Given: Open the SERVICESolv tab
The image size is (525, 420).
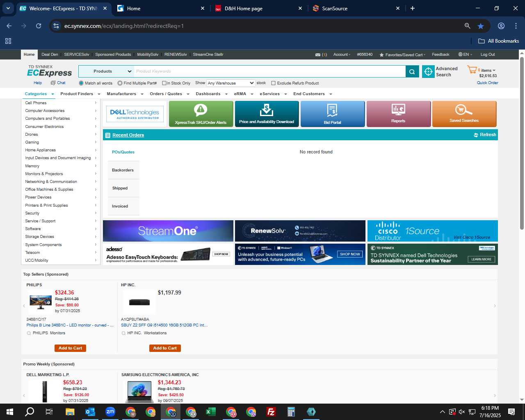Looking at the screenshot, I should 76,55.
